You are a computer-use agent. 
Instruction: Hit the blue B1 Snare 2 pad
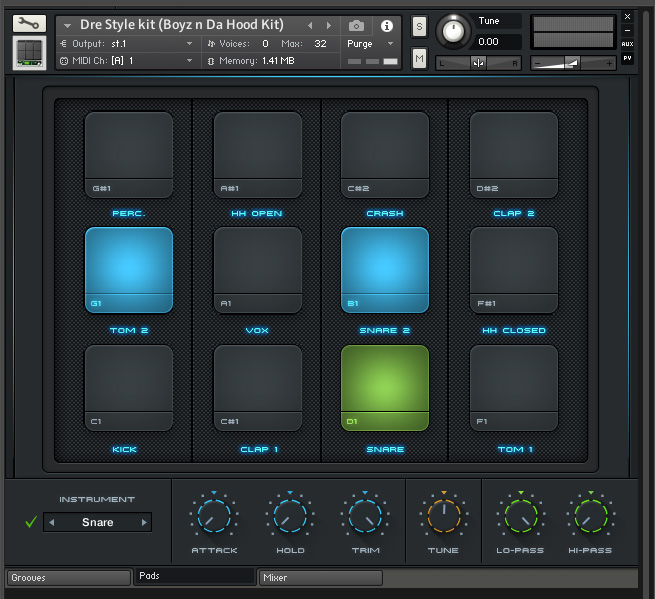click(x=385, y=270)
